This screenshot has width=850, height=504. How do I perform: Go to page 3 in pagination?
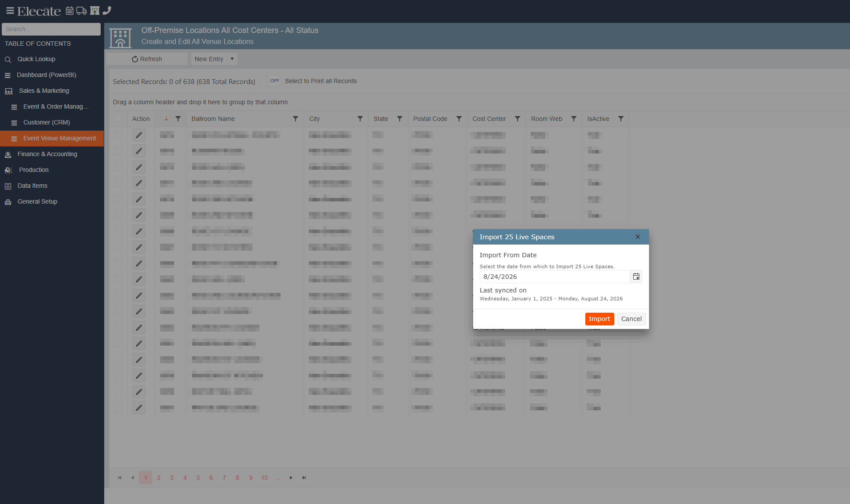pos(172,478)
